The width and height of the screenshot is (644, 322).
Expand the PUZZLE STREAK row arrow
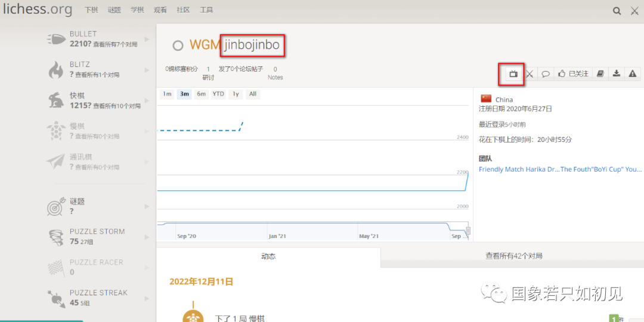pyautogui.click(x=147, y=299)
